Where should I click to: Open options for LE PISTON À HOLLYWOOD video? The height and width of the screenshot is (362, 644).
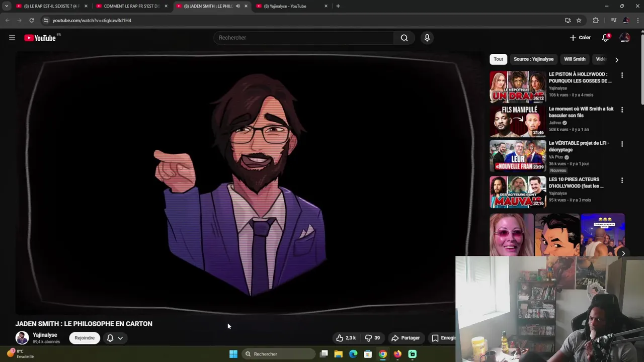622,75
